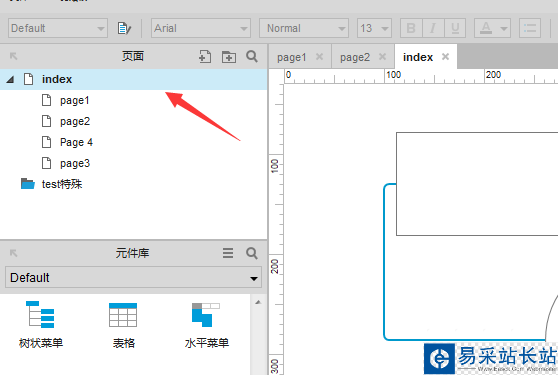Select the 表格 table widget
Screen dimensions: 558x375
click(x=123, y=324)
